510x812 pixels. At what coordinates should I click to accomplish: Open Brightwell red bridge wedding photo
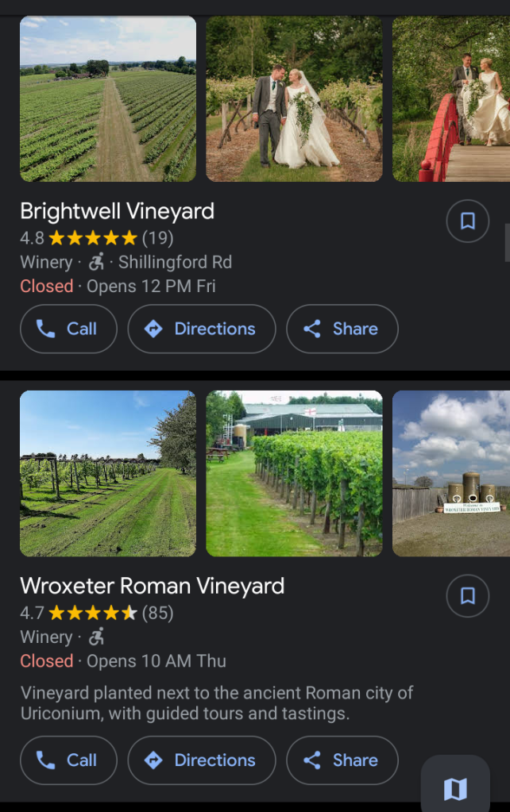tap(451, 98)
